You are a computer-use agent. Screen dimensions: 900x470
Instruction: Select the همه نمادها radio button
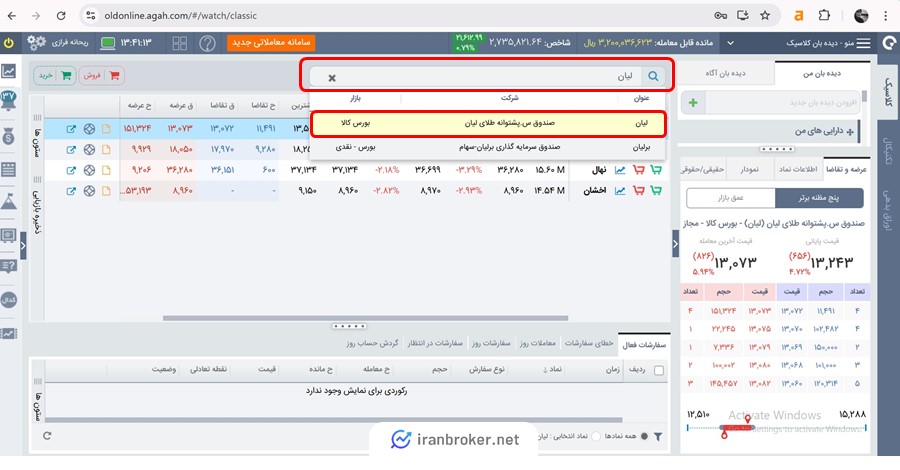click(x=644, y=436)
